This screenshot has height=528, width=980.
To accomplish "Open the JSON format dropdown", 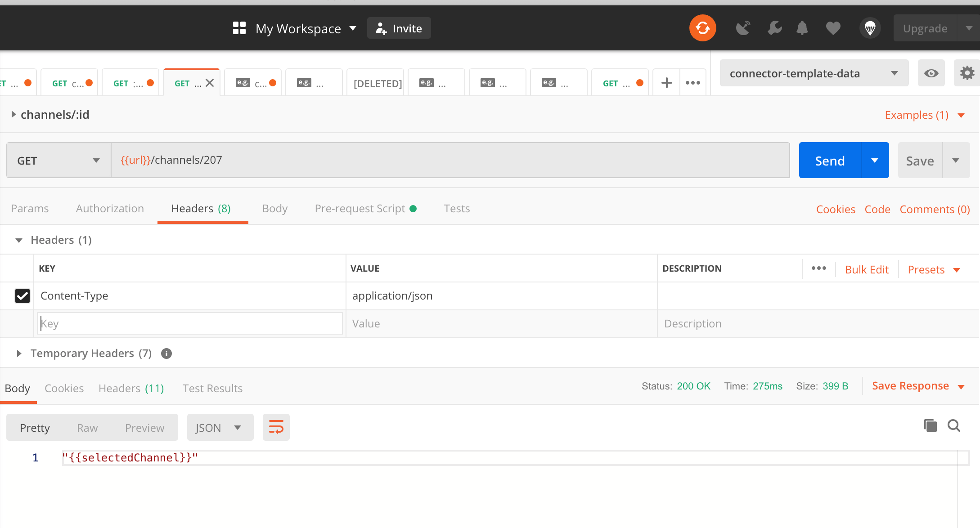I will (x=220, y=428).
